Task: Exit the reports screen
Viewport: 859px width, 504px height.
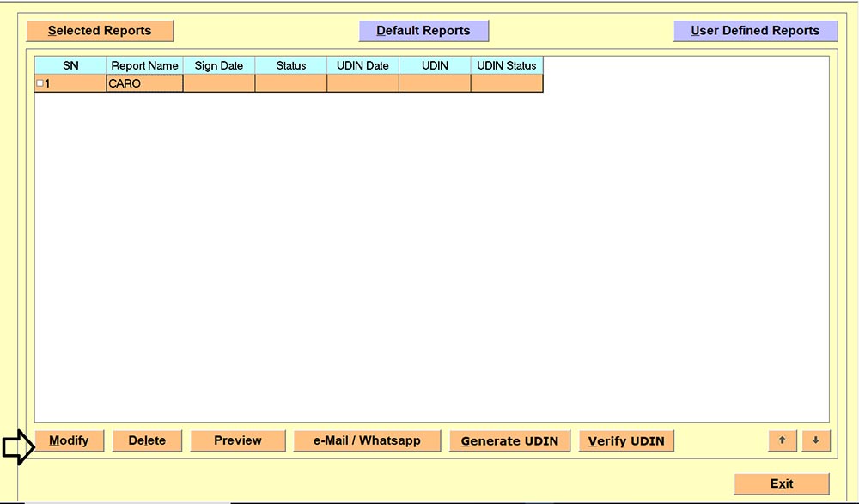Action: [x=782, y=483]
